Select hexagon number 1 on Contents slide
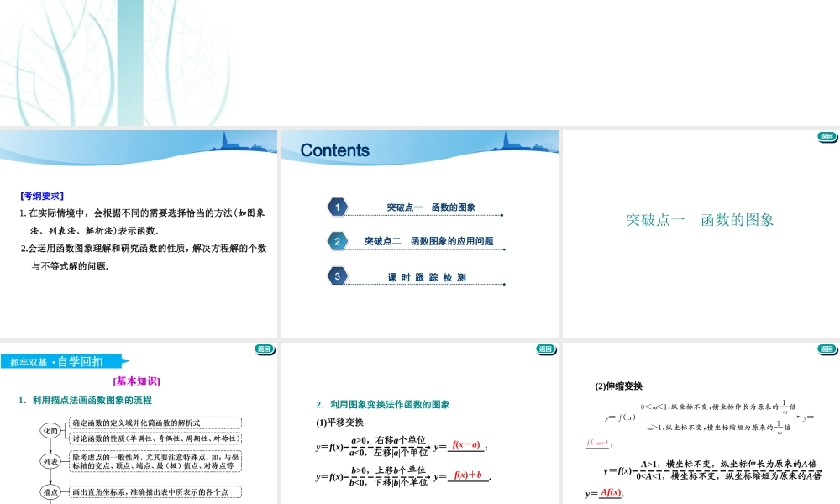840x504 pixels. (x=337, y=207)
